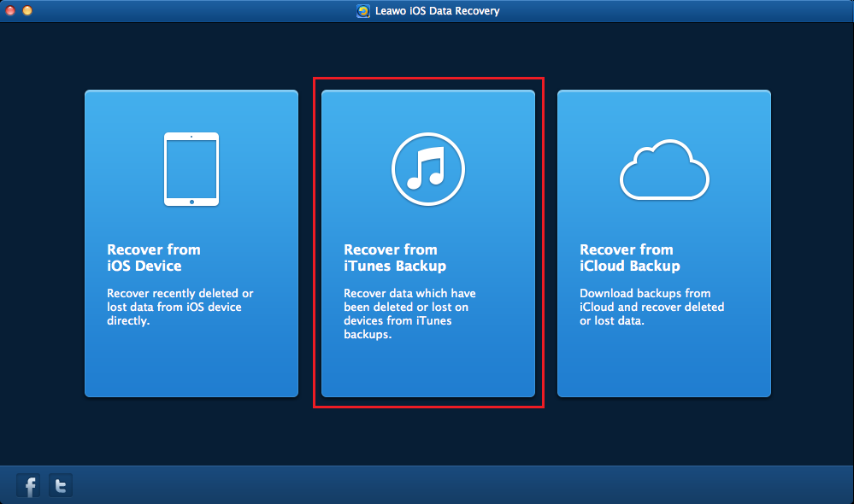Open the Facebook page icon
Viewport: 854px width, 504px height.
pyautogui.click(x=30, y=486)
